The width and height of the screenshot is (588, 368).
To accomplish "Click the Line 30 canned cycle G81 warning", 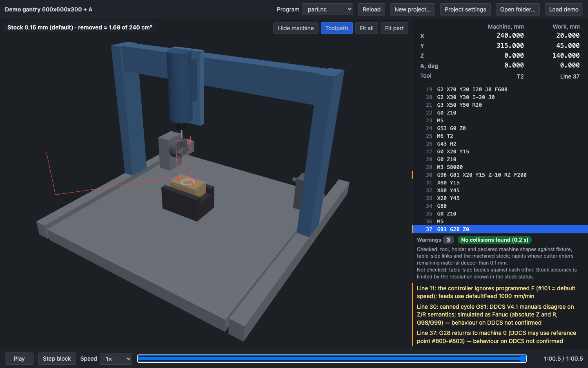I will click(500, 314).
